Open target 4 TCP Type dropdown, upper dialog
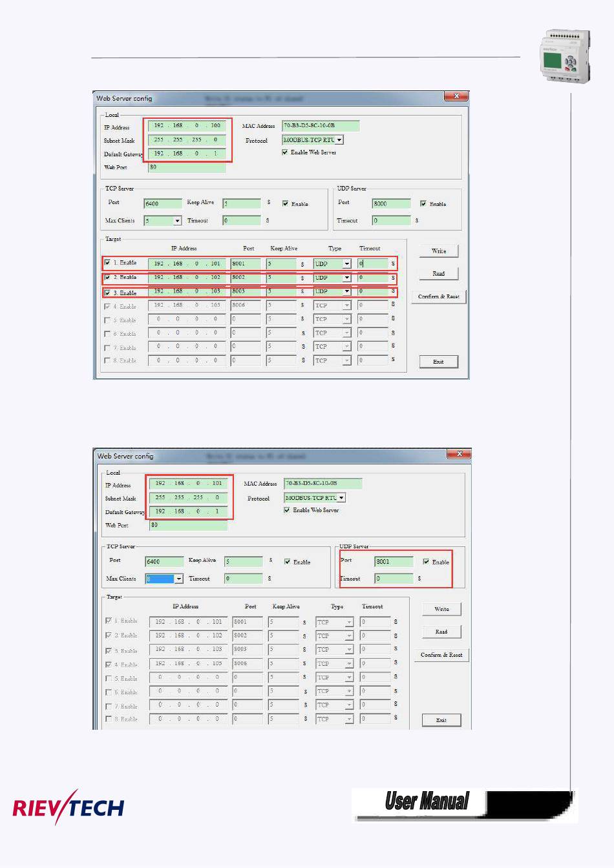 [x=347, y=305]
